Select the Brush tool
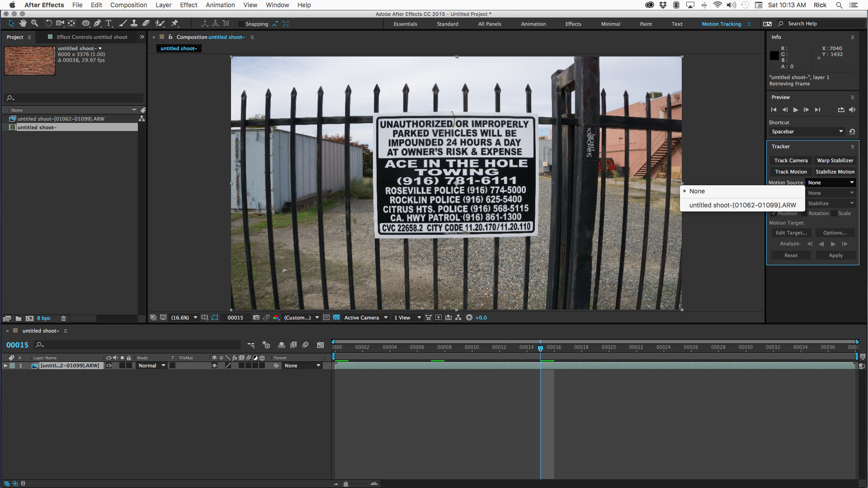This screenshot has width=868, height=488. tap(123, 23)
